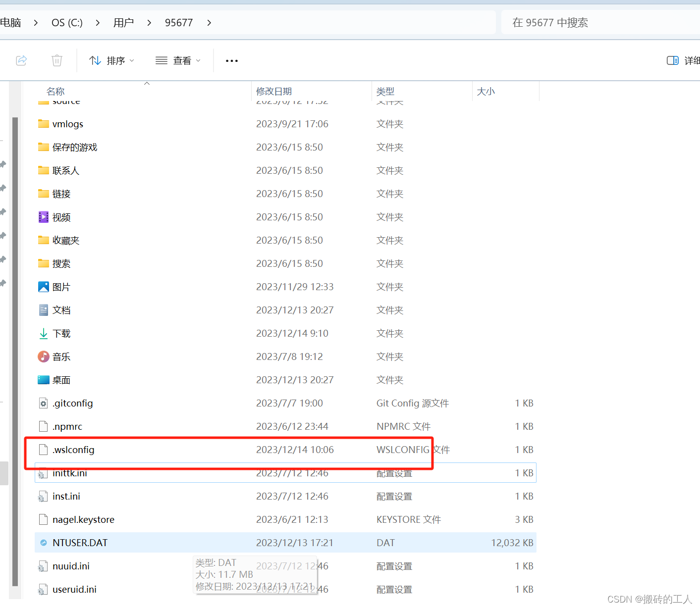The height and width of the screenshot is (609, 700).
Task: Sort by the 类型 column header
Action: tap(385, 91)
